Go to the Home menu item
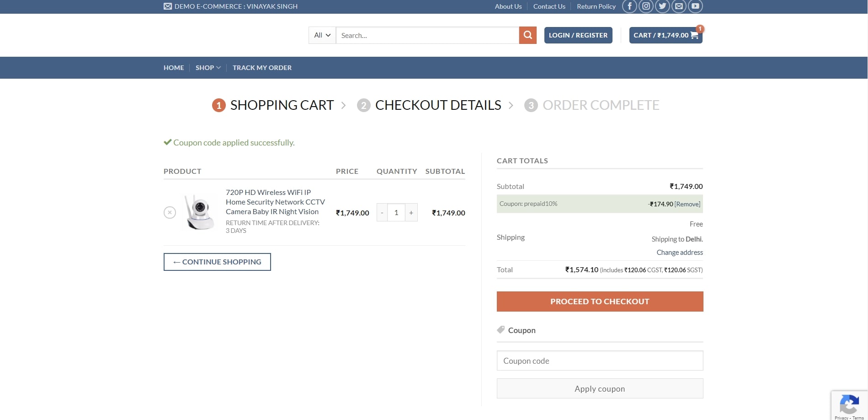Screen dimensions: 868x420 coord(174,68)
